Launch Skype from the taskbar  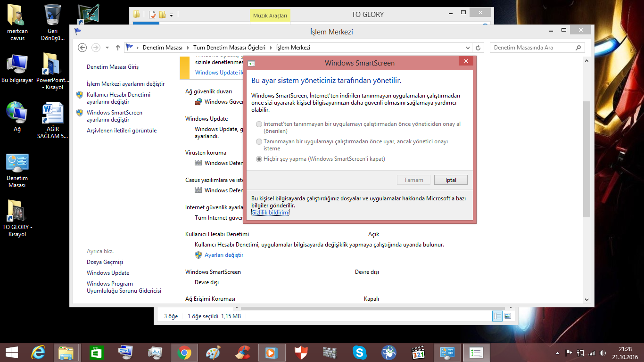point(359,353)
